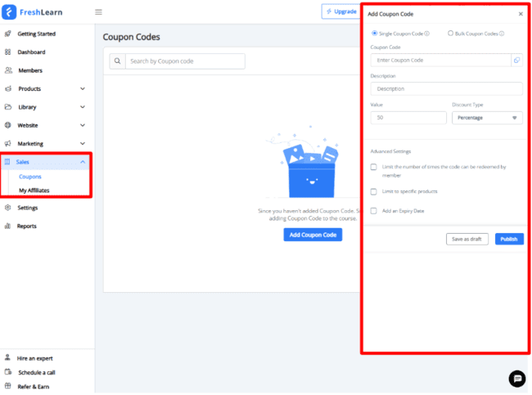The width and height of the screenshot is (532, 395).
Task: Click the Website globe icon
Action: (x=8, y=125)
